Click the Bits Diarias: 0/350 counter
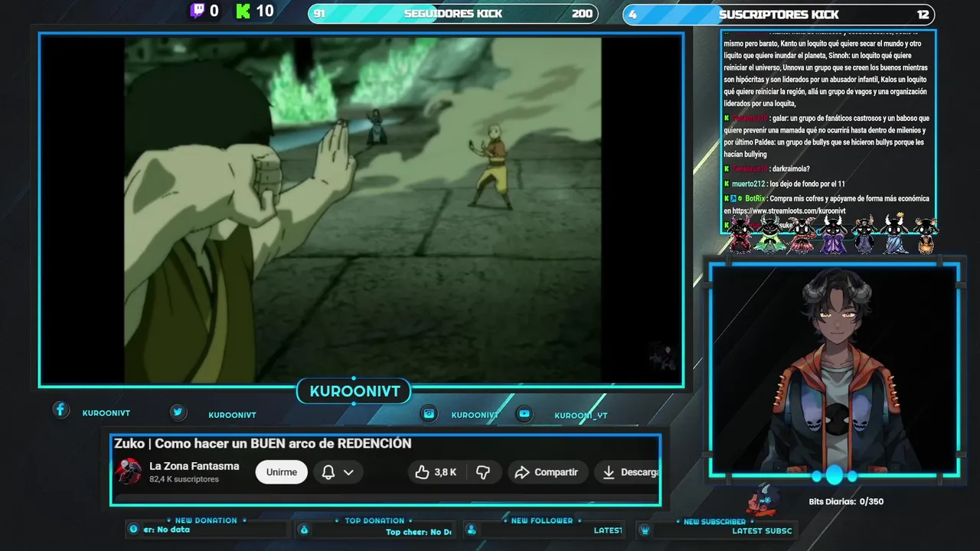This screenshot has height=551, width=980. 846,501
